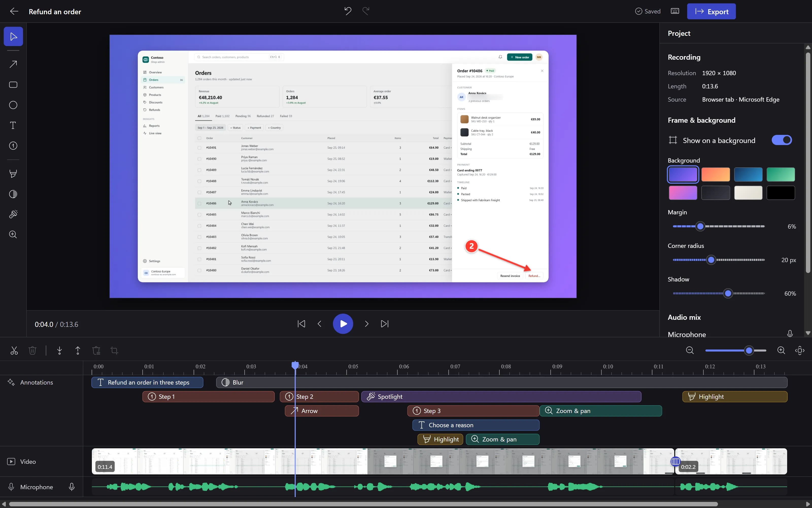Select the Highlight tool in sidebar
Screen dimensions: 812x508
point(13,174)
